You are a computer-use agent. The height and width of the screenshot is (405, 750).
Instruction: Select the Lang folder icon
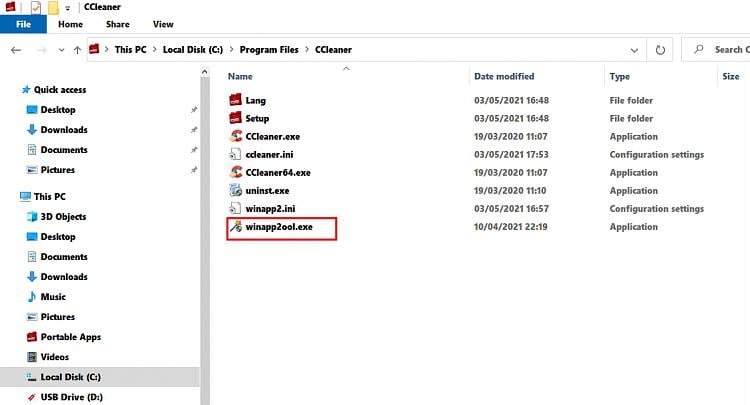(x=235, y=100)
